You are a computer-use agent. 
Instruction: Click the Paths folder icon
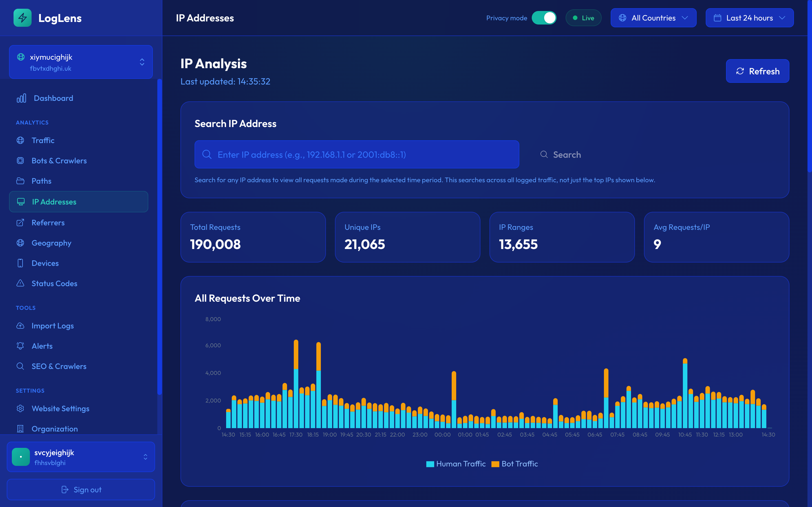point(20,181)
